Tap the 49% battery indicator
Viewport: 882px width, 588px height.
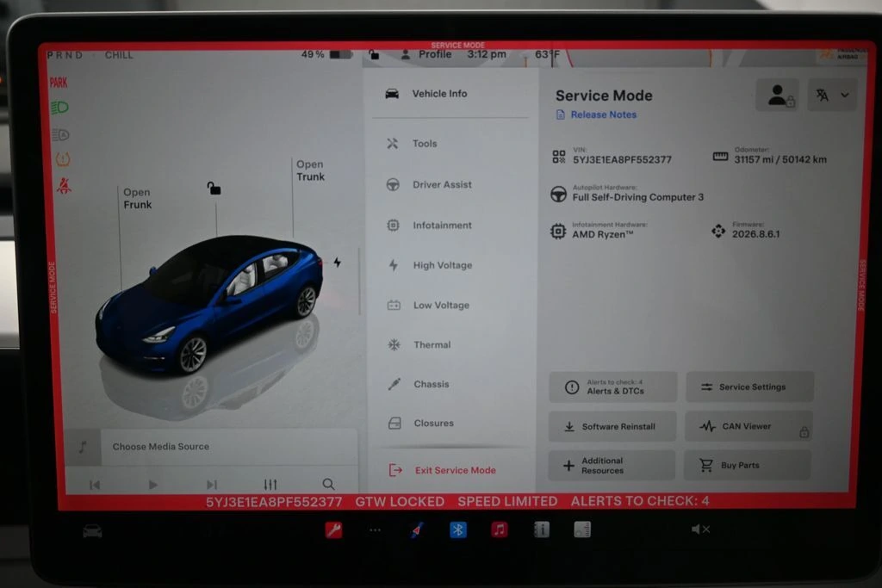(326, 54)
